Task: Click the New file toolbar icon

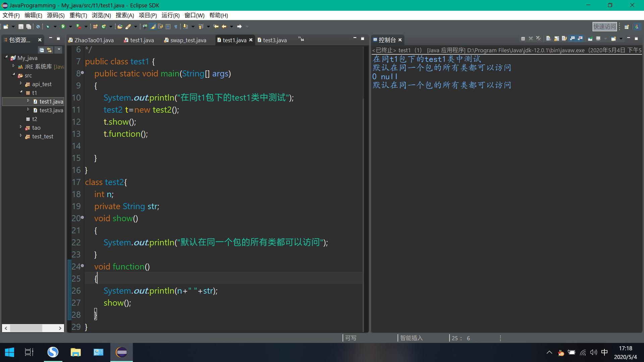Action: (x=6, y=26)
